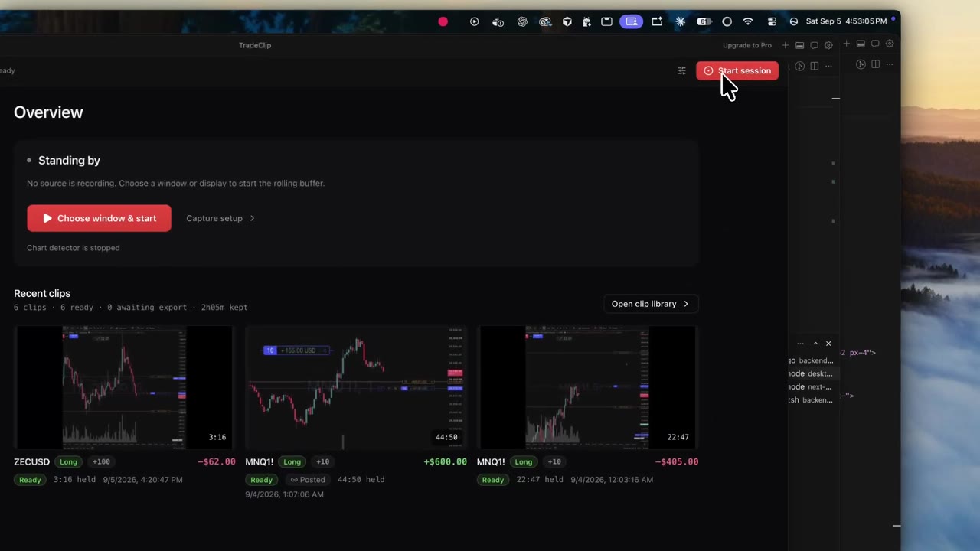Screen dimensions: 980x551
Task: Open the ChatGPT menu bar icon
Action: tap(522, 21)
